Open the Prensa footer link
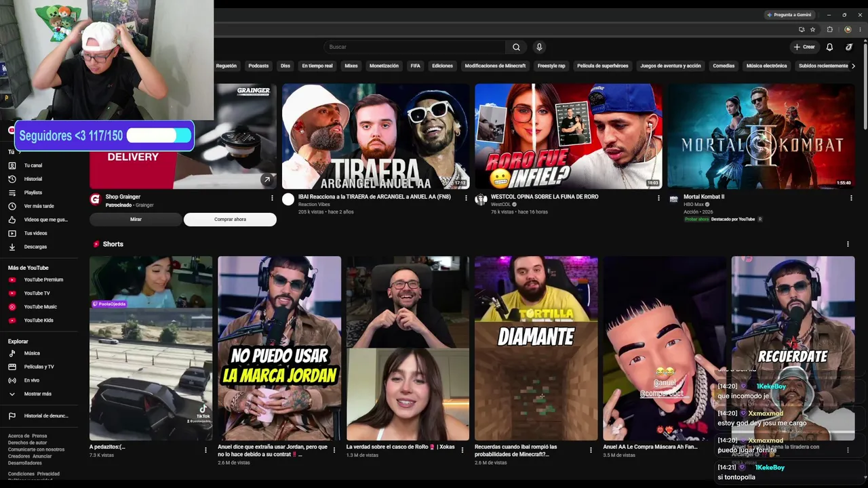This screenshot has width=868, height=488. [39, 436]
